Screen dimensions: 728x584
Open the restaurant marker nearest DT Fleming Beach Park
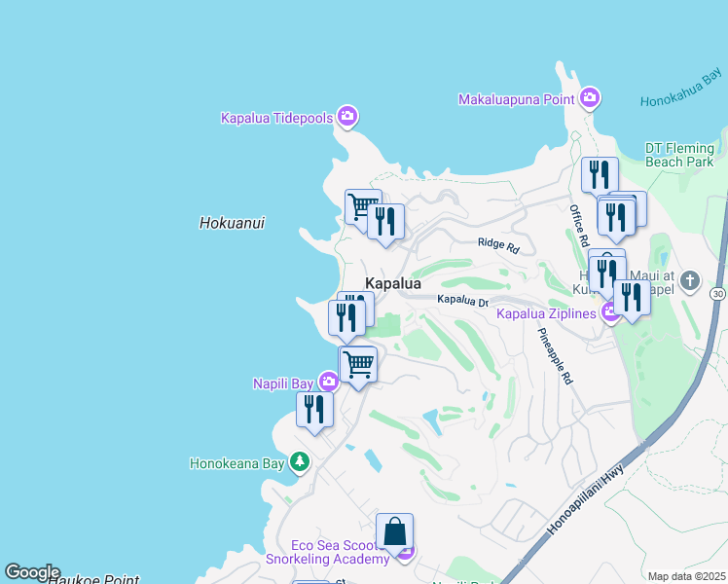pos(600,178)
